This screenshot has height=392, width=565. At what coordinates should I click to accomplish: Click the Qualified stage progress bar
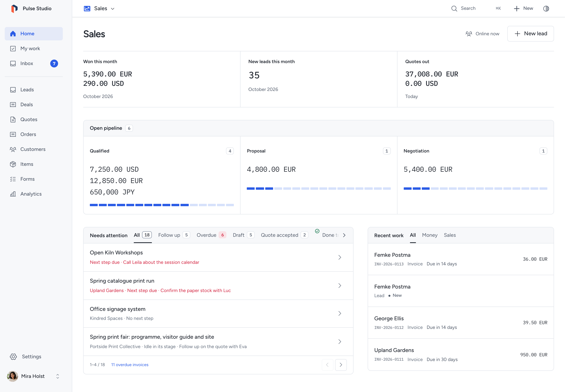point(162,205)
